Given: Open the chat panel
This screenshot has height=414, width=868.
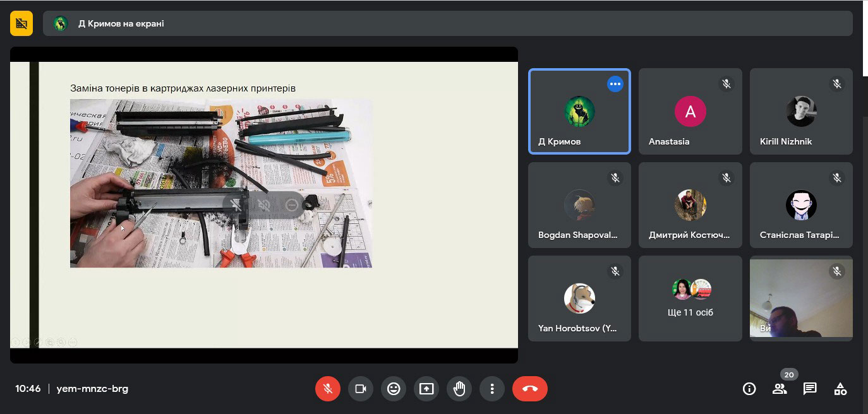Looking at the screenshot, I should pyautogui.click(x=810, y=389).
